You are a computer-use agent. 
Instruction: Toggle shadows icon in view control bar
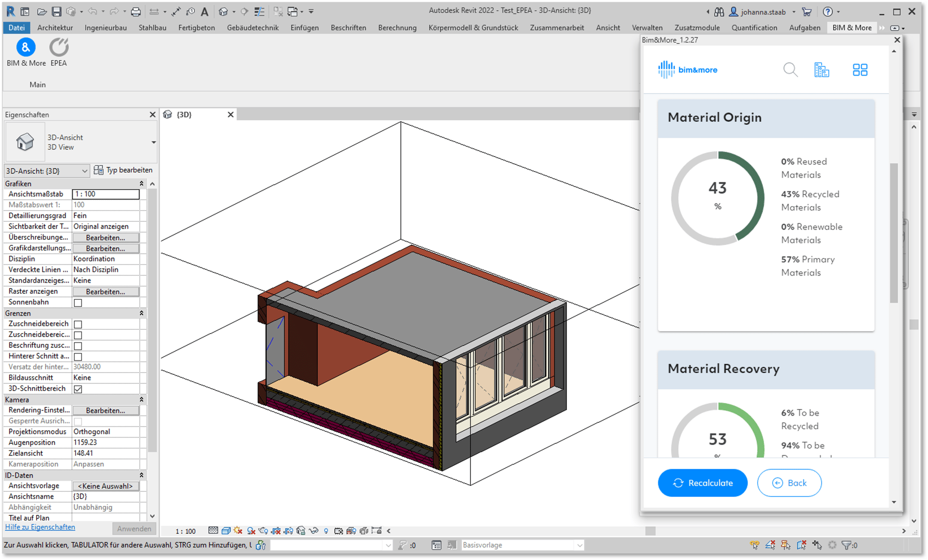(251, 530)
